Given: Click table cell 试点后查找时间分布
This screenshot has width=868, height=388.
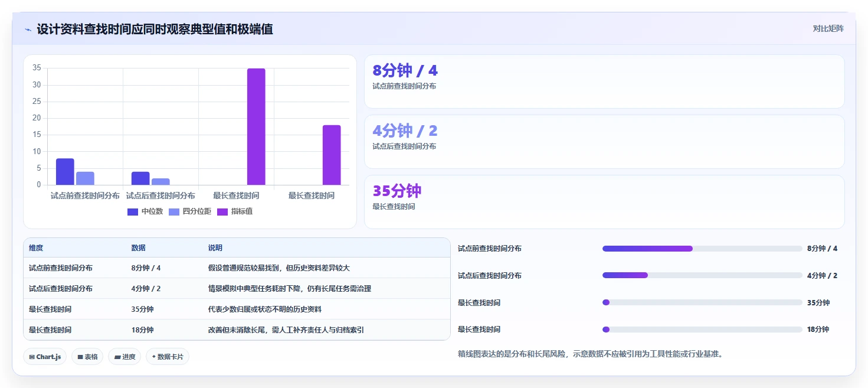Looking at the screenshot, I should 61,289.
